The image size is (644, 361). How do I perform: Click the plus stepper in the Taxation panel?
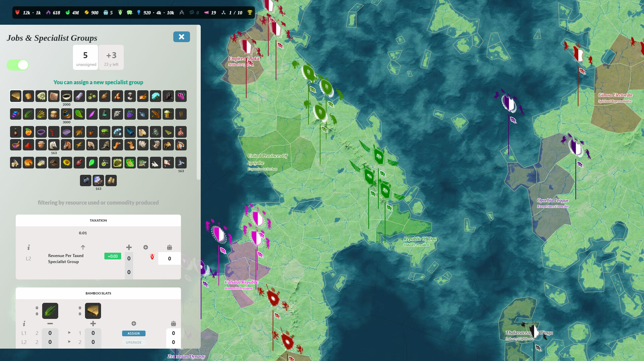(x=129, y=247)
